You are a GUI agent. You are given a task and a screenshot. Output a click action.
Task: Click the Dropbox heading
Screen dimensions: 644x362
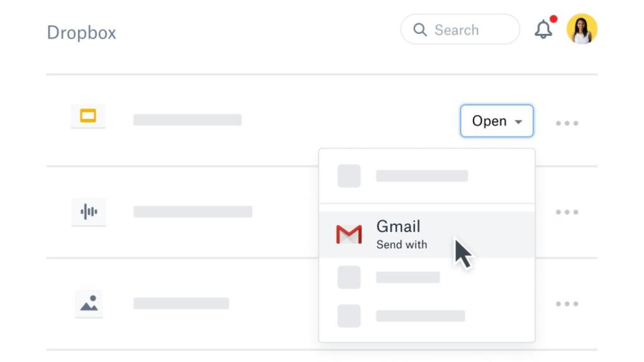coord(81,32)
